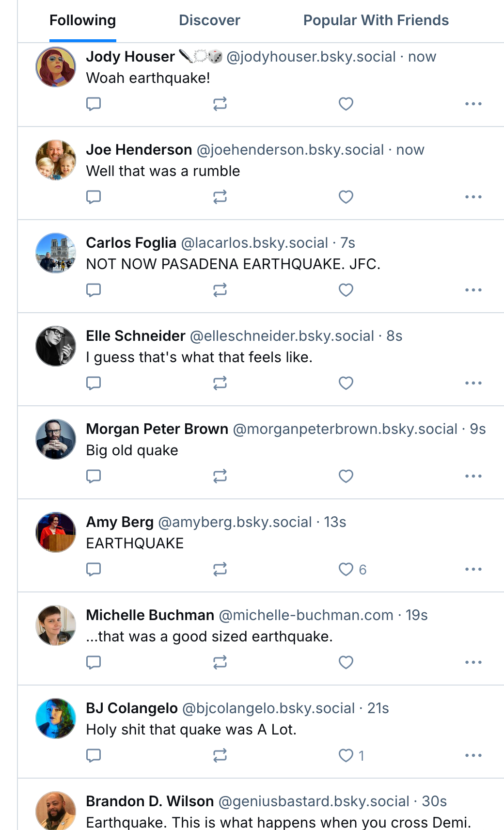The image size is (504, 830).
Task: Switch to the Discover tab
Action: tap(209, 20)
